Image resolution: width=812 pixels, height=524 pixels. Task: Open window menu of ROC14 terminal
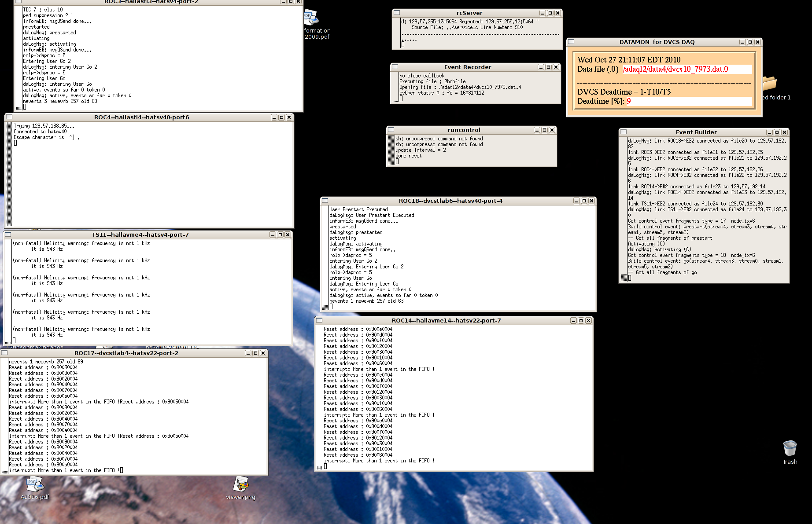coord(319,320)
